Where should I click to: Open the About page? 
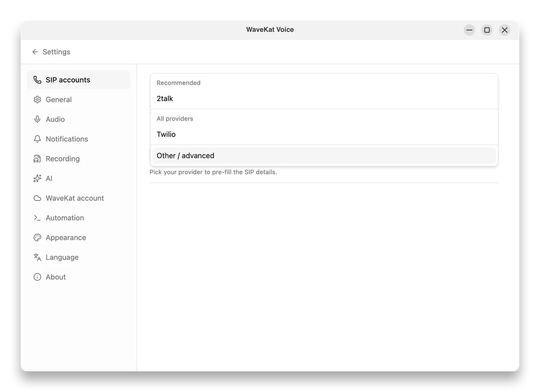79,277
